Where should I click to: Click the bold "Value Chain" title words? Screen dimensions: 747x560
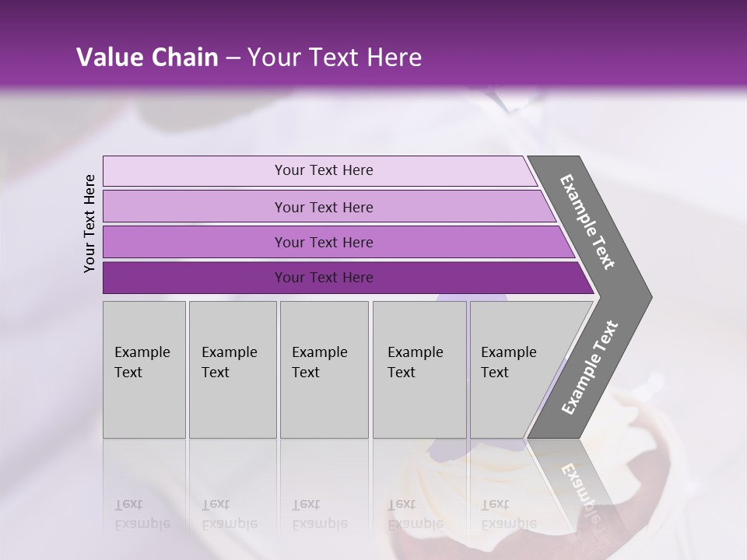tap(147, 58)
